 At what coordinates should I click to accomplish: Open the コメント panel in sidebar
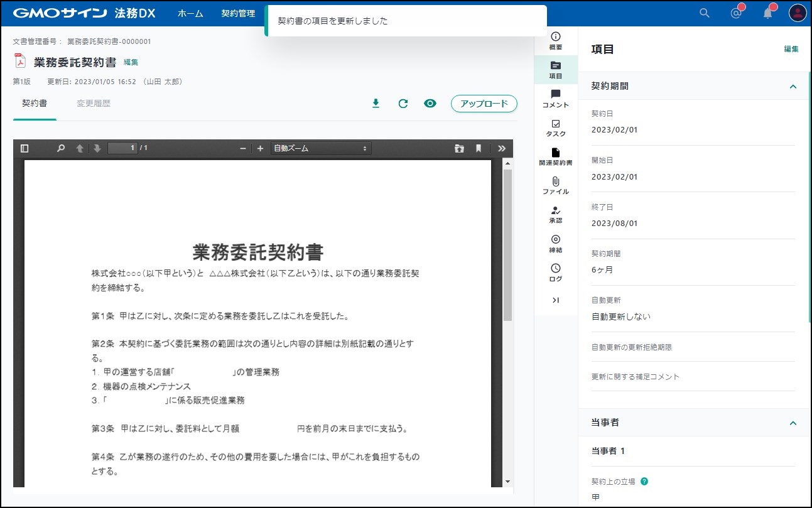point(556,99)
